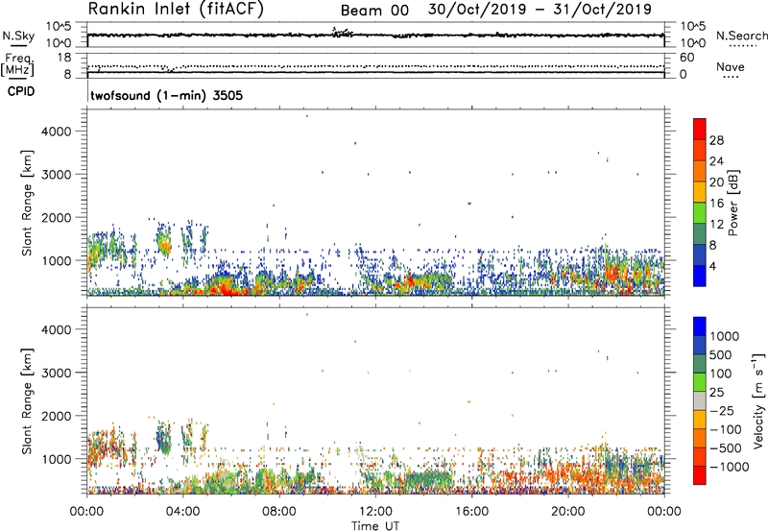Click the "Freq. [MHz]" axis label

[x=17, y=64]
